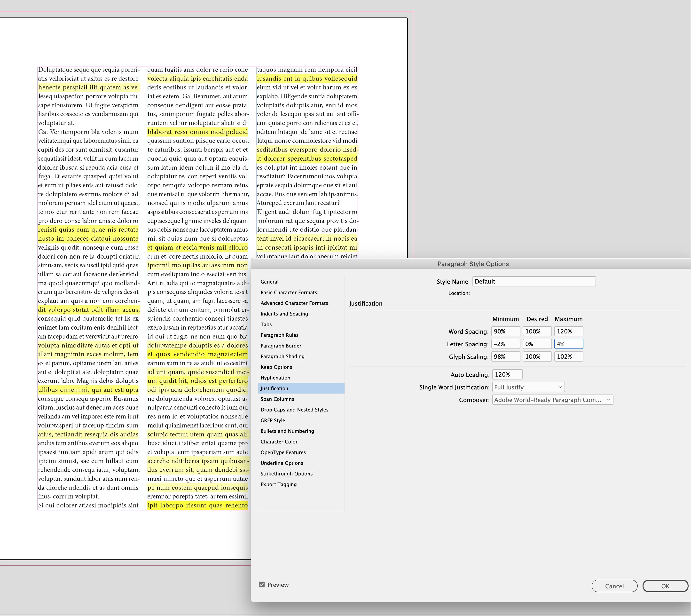Open Drop Caps and Nested Styles

[294, 410]
